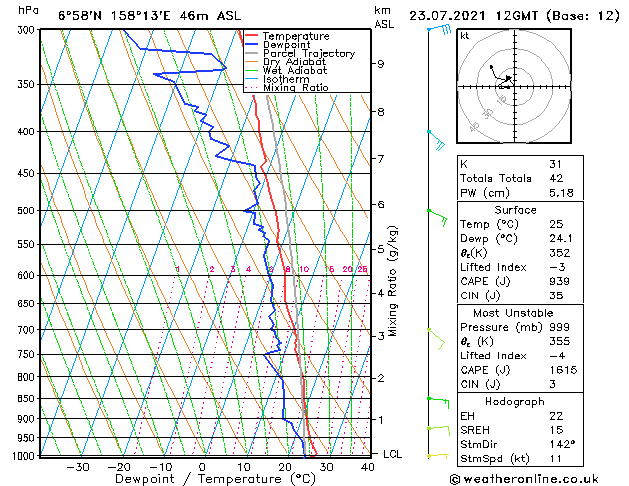The height and width of the screenshot is (486, 629).
Task: Click the light green wind barb near 925 hPa
Action: tap(439, 431)
